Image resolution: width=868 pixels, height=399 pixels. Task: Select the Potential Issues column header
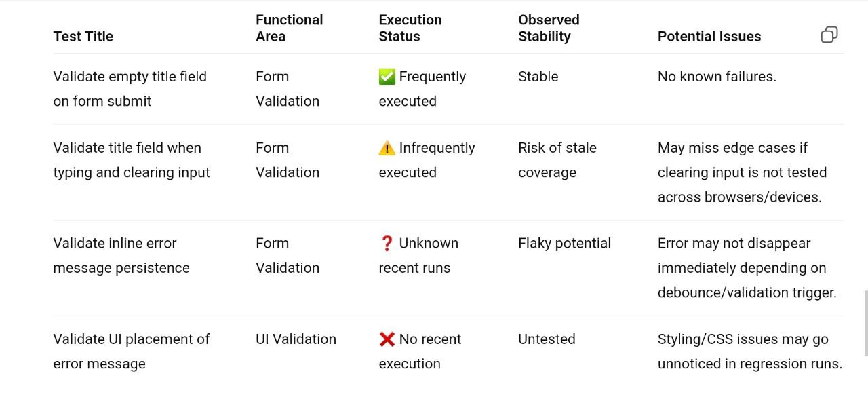pos(709,37)
